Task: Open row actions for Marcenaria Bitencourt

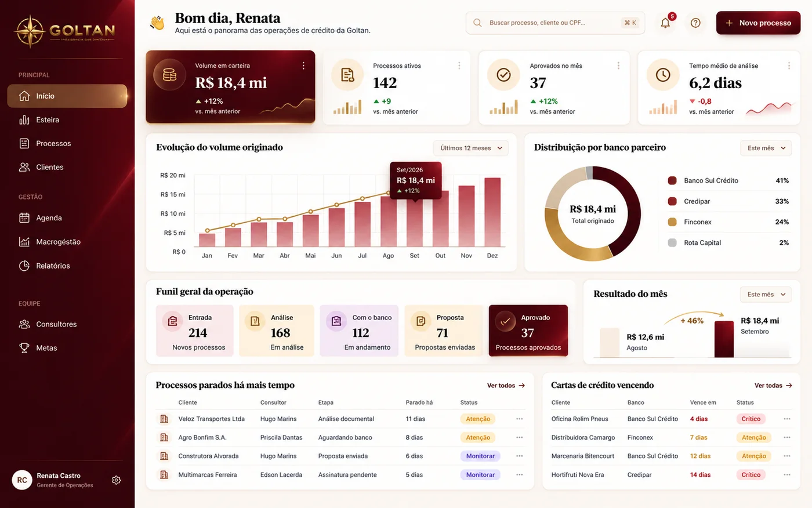Action: pos(787,456)
